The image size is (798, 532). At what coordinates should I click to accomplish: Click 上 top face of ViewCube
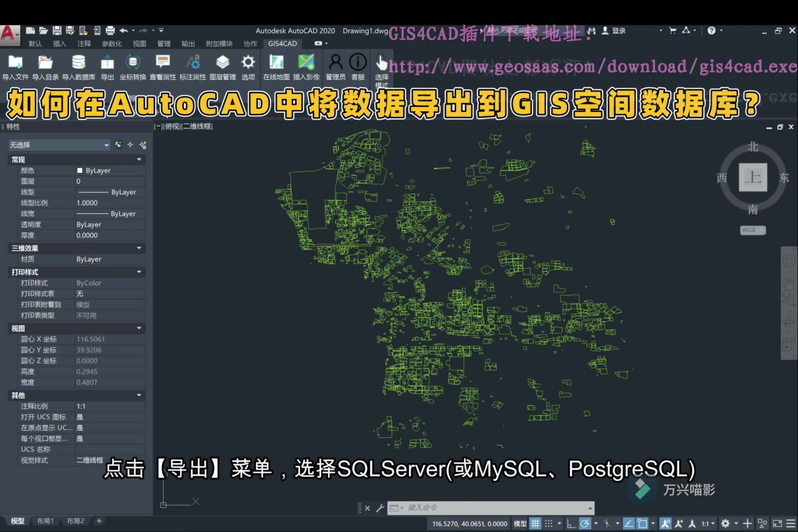(x=753, y=177)
